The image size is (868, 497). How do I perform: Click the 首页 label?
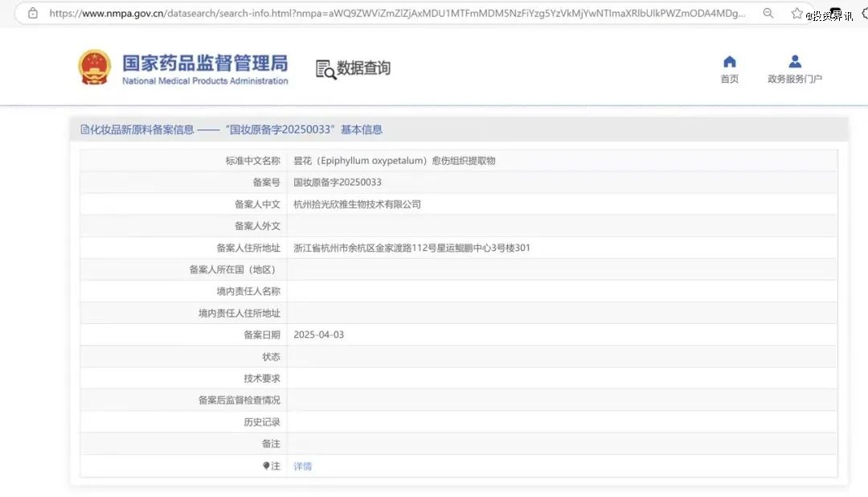[x=730, y=79]
